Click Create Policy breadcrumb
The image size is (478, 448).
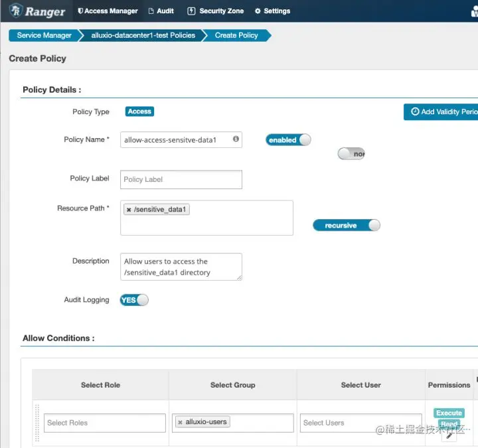(236, 35)
